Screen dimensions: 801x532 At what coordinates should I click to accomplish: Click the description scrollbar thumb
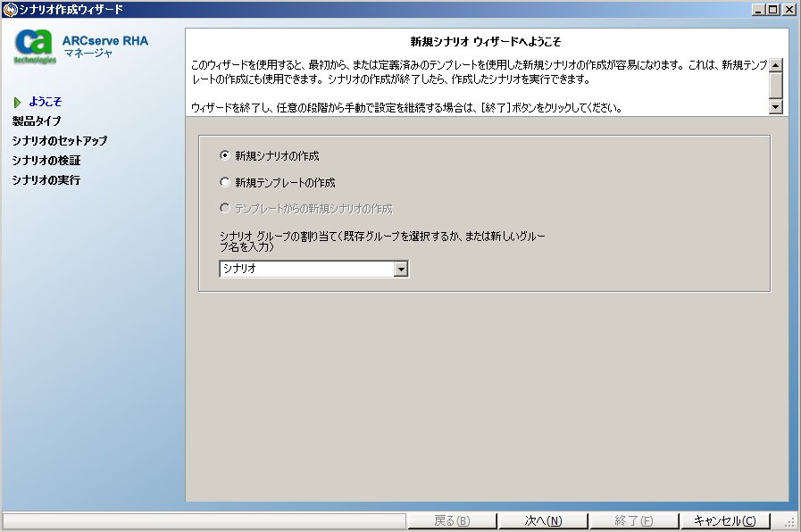[776, 85]
